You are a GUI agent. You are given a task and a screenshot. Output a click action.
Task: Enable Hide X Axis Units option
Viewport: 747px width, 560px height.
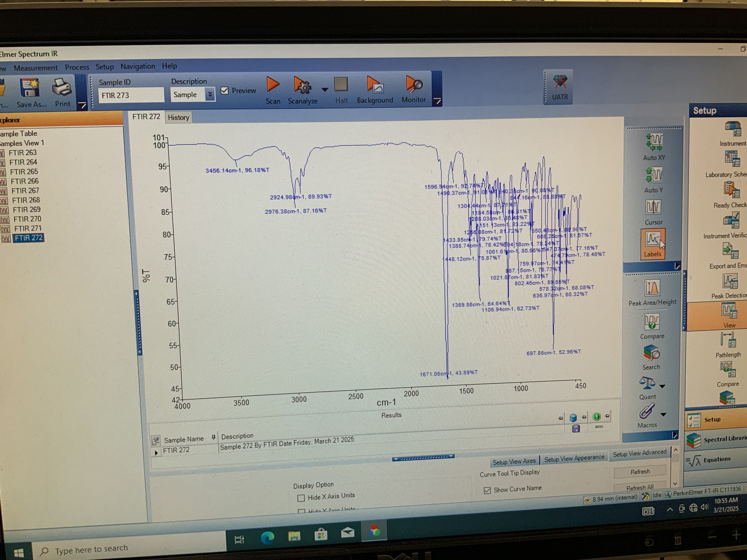(x=301, y=498)
